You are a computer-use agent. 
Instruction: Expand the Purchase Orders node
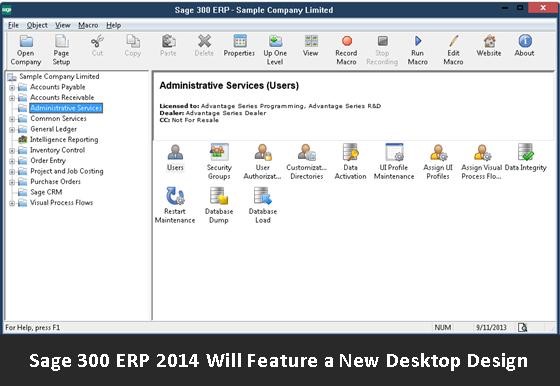(x=12, y=182)
